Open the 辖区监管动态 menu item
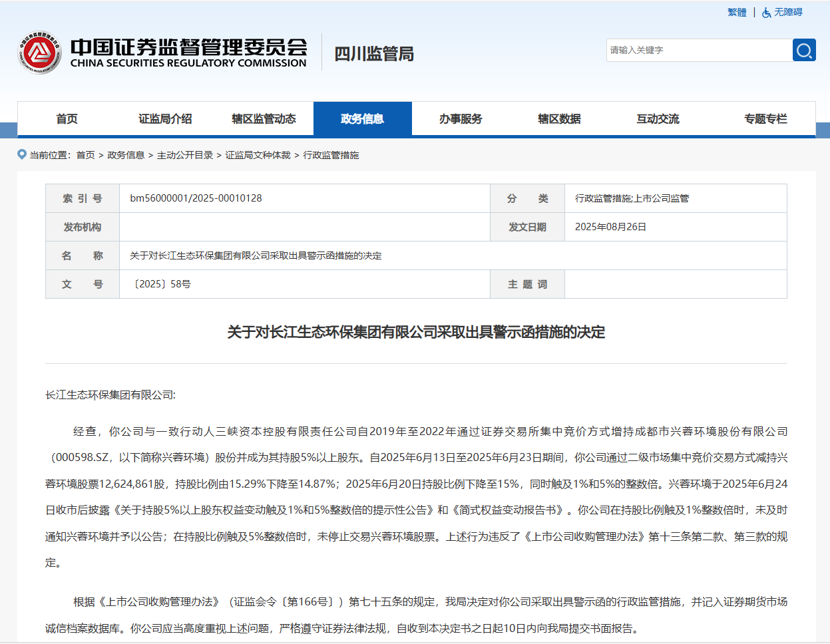830x644 pixels. pyautogui.click(x=264, y=119)
